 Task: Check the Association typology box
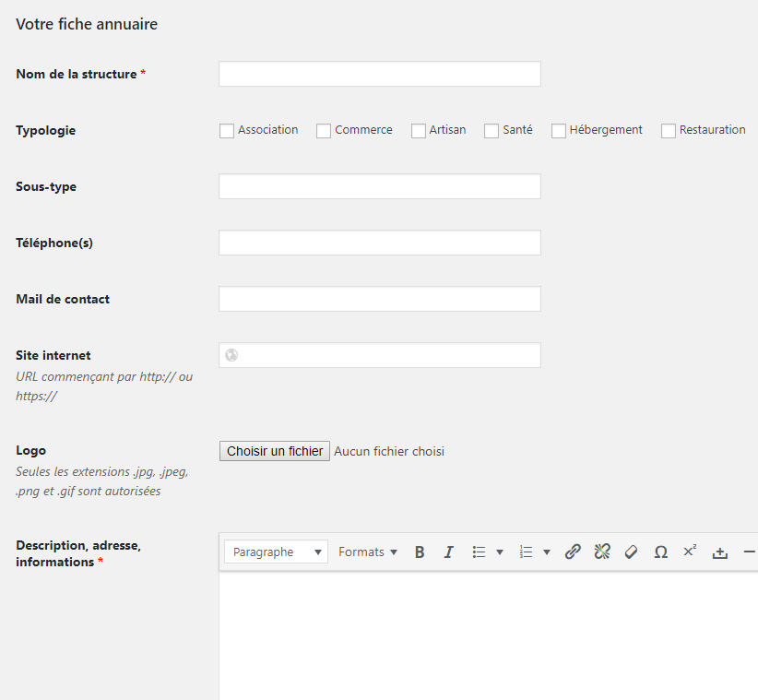coord(227,131)
